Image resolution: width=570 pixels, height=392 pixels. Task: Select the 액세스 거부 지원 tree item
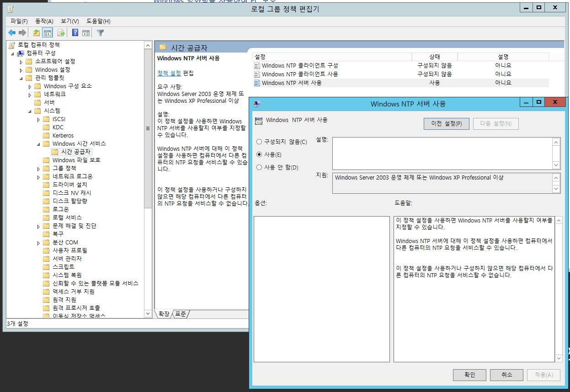[74, 291]
